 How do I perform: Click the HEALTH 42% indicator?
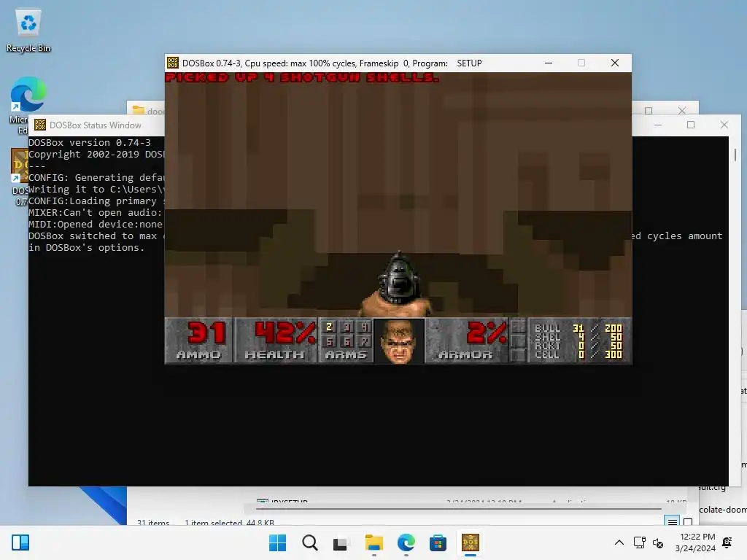pos(276,341)
